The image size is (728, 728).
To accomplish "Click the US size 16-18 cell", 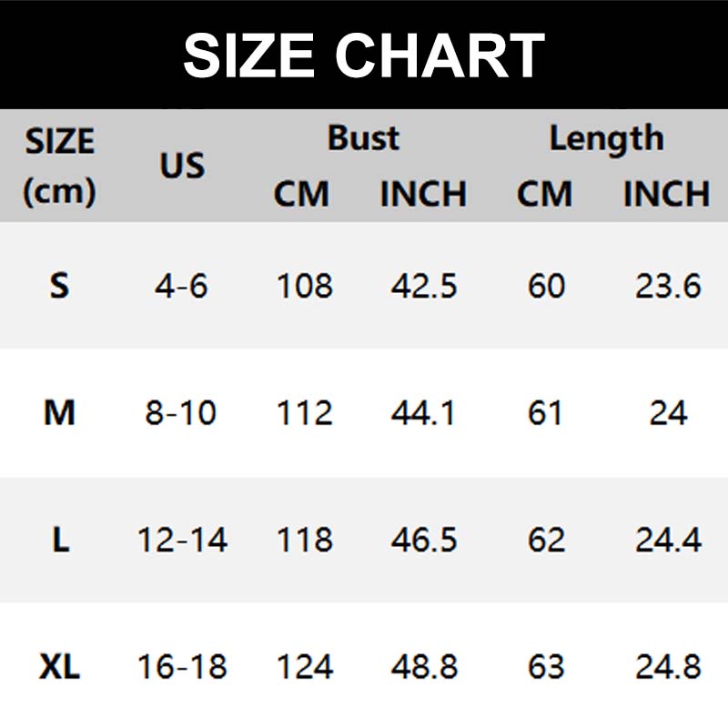I will (182, 667).
